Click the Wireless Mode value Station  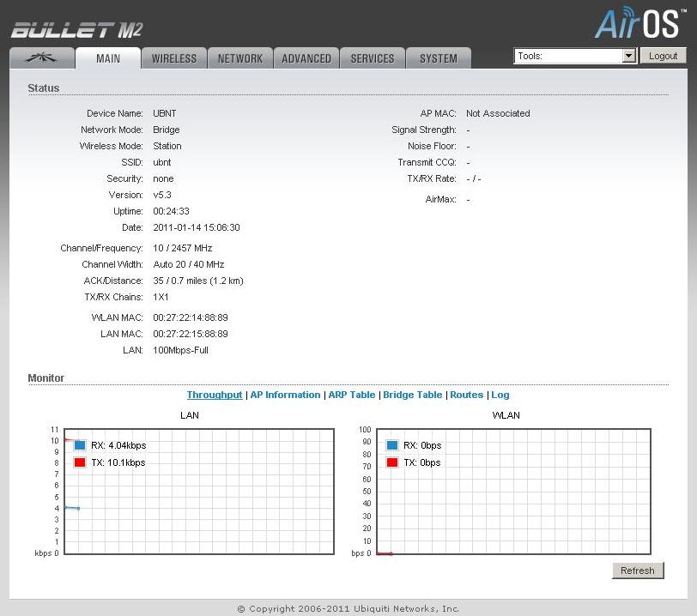coord(167,146)
